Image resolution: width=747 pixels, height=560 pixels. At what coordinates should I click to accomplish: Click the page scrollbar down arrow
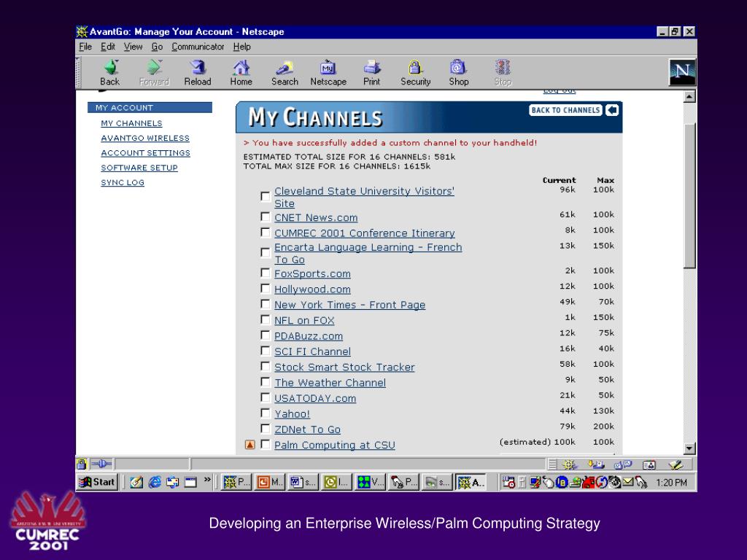coord(689,448)
